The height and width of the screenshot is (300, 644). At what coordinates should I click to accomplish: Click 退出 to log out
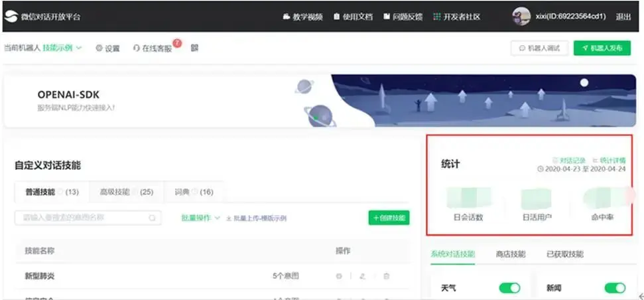pyautogui.click(x=623, y=17)
